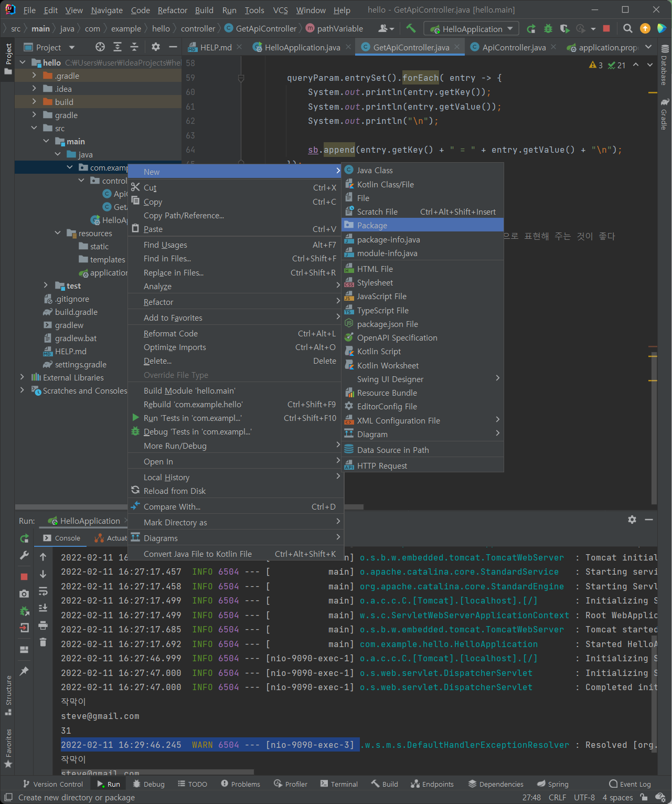Collapse the src folder

(x=34, y=128)
